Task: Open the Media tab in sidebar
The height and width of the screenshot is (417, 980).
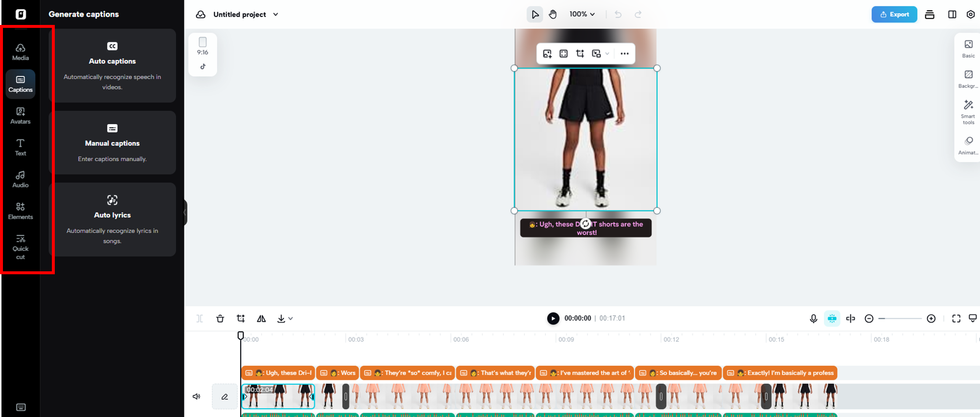Action: click(21, 52)
